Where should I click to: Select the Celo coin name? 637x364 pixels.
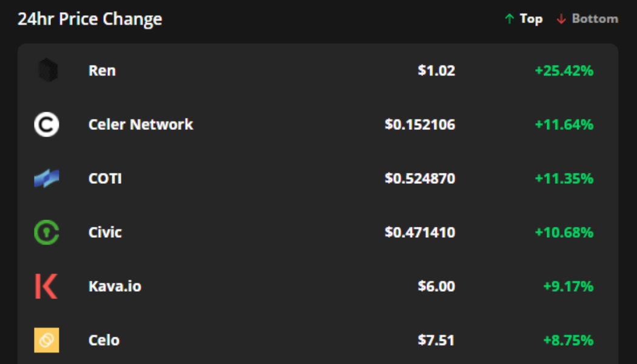104,340
